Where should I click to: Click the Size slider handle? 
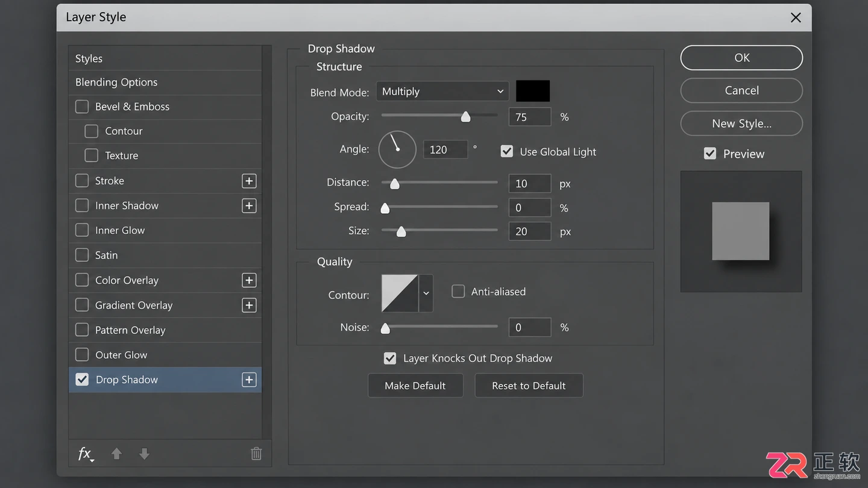click(x=401, y=231)
